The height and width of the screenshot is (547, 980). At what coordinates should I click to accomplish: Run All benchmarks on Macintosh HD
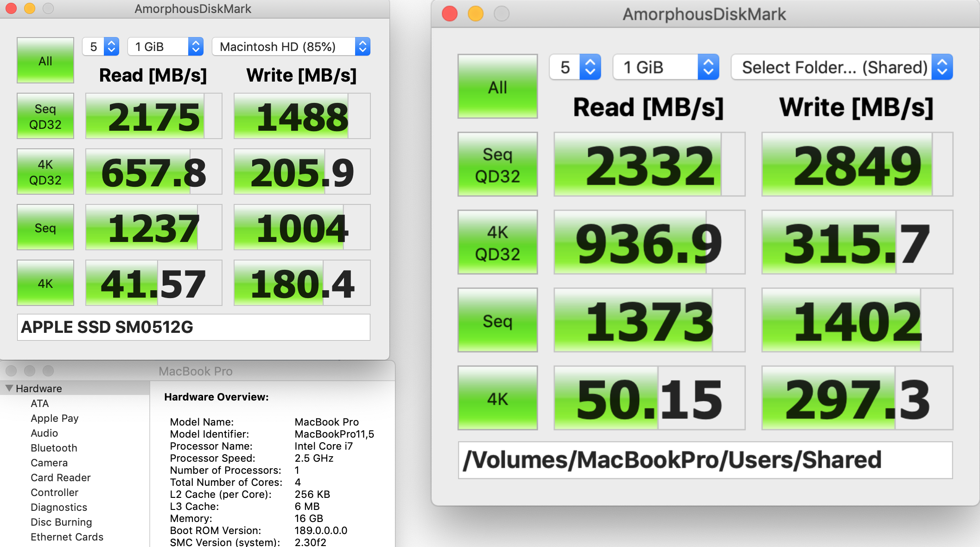click(45, 60)
